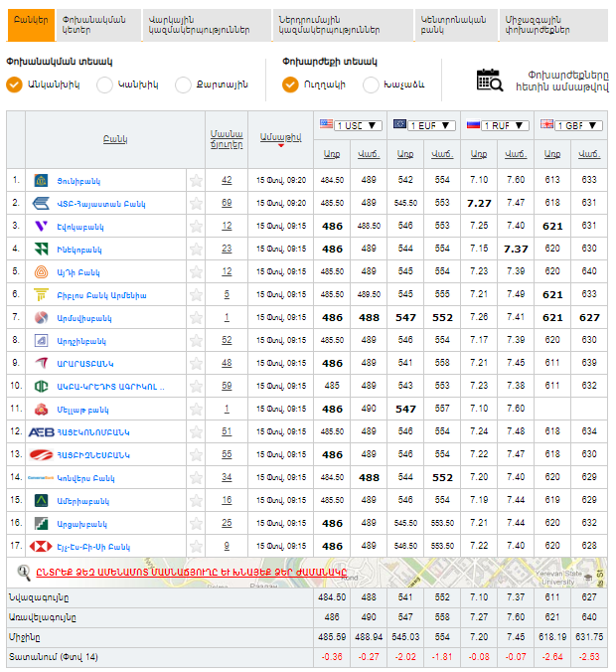Select the Քարտային (card) exchange type
The height and width of the screenshot is (672, 616).
coord(183,84)
